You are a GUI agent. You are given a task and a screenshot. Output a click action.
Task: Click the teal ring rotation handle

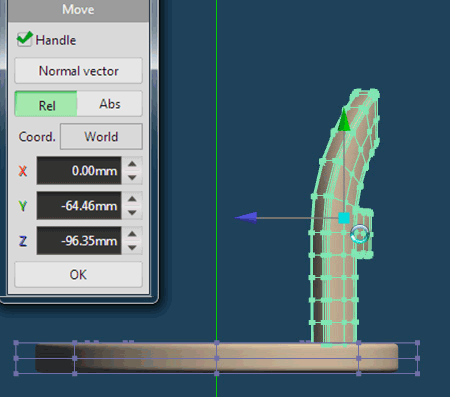pyautogui.click(x=360, y=234)
